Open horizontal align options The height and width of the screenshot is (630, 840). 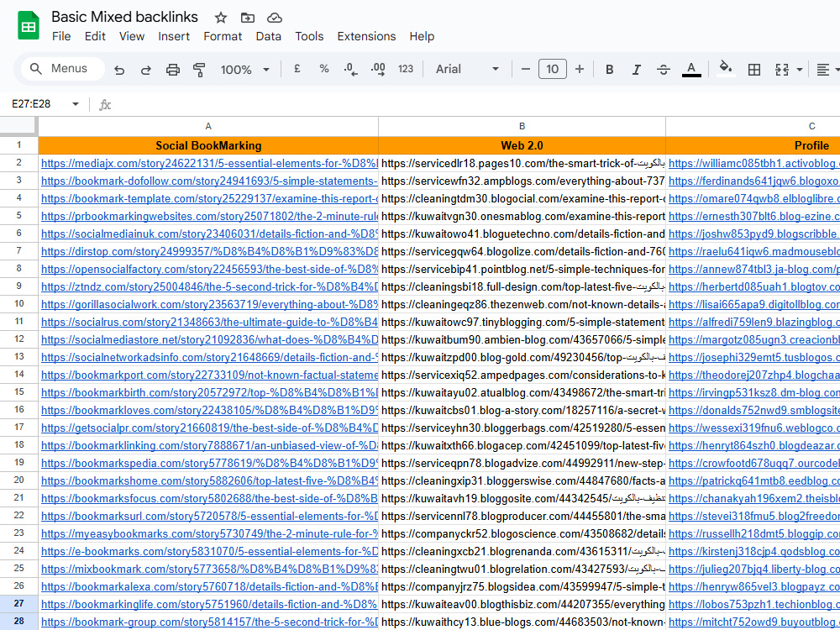pos(823,70)
